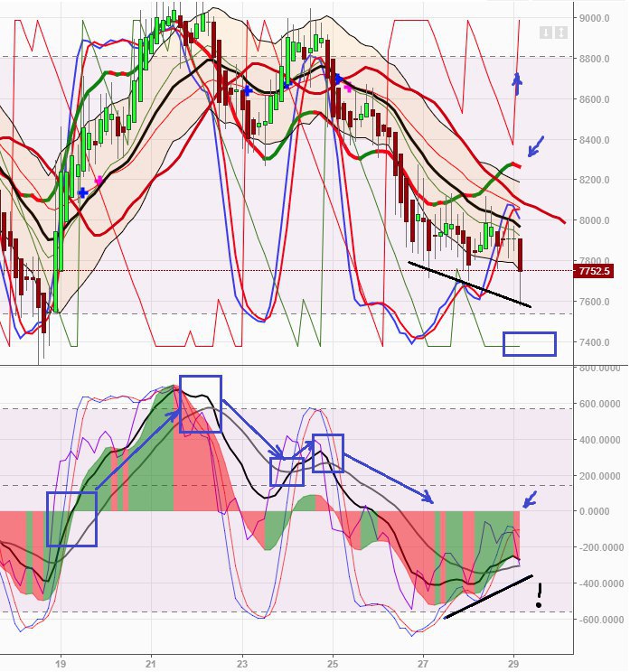This screenshot has height=672, width=630.
Task: Click date 19 on the time axis
Action: (61, 664)
